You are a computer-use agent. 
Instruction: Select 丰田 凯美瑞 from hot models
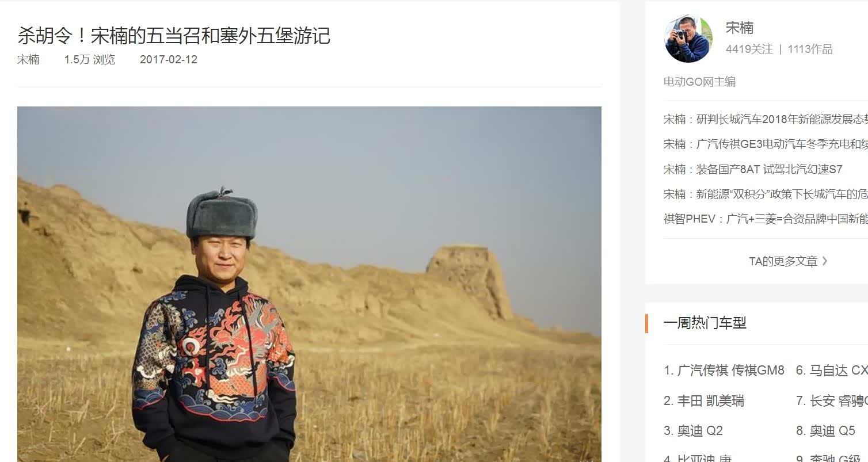click(703, 401)
